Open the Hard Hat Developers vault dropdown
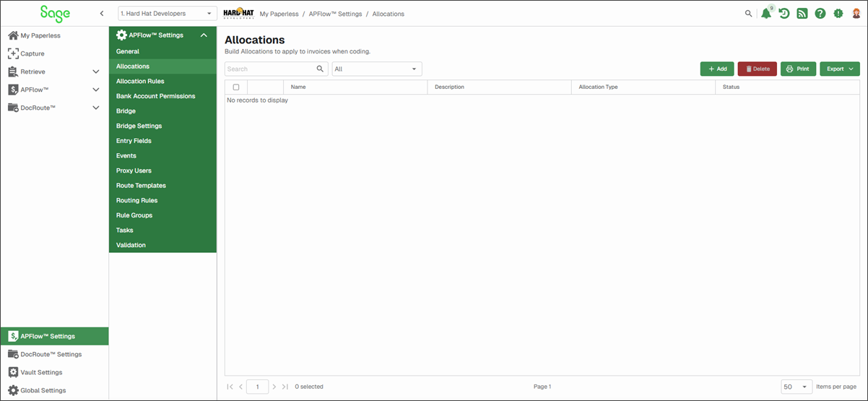 (x=168, y=14)
